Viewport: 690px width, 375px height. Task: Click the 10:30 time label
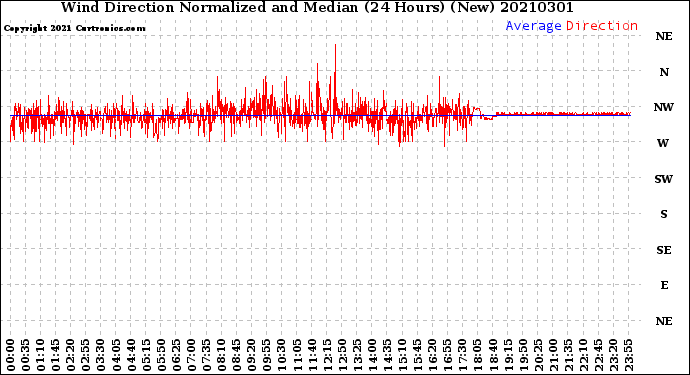[282, 355]
